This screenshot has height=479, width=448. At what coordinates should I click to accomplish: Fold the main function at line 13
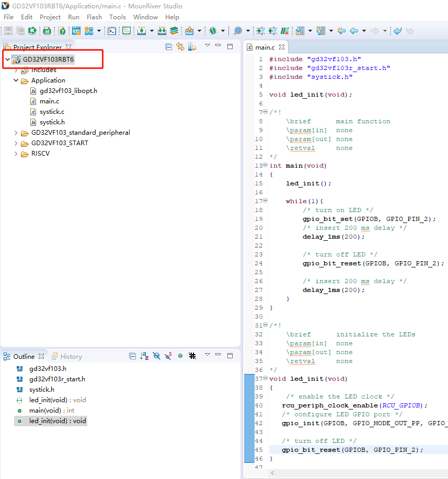266,165
